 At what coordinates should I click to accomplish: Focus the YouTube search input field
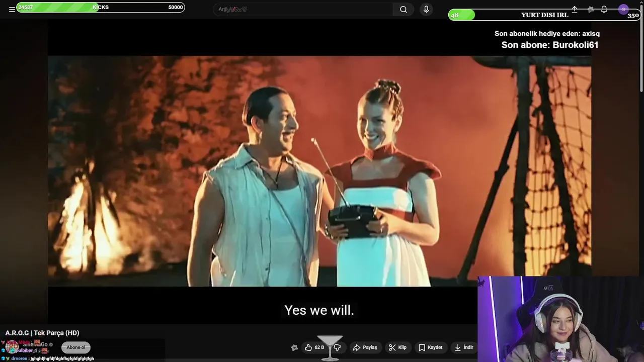(303, 10)
